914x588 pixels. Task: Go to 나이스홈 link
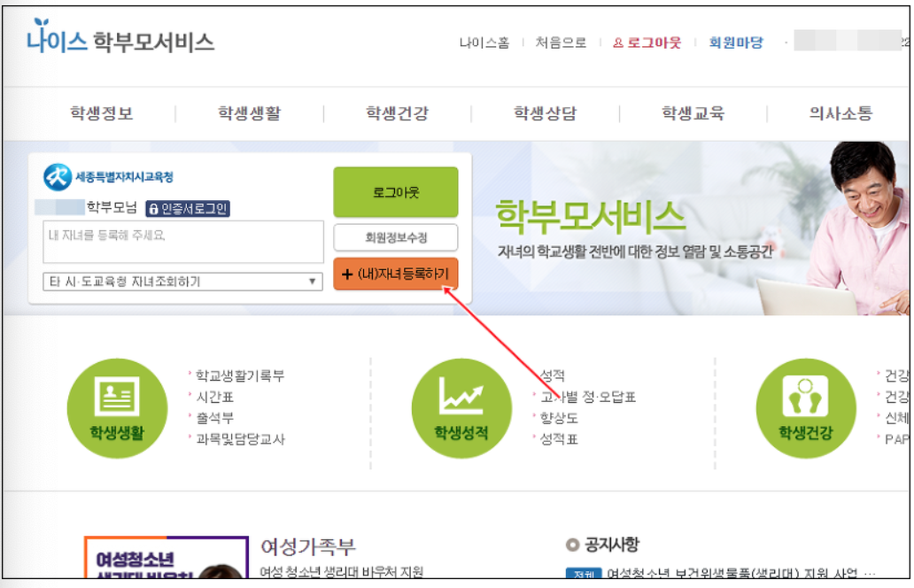(484, 43)
